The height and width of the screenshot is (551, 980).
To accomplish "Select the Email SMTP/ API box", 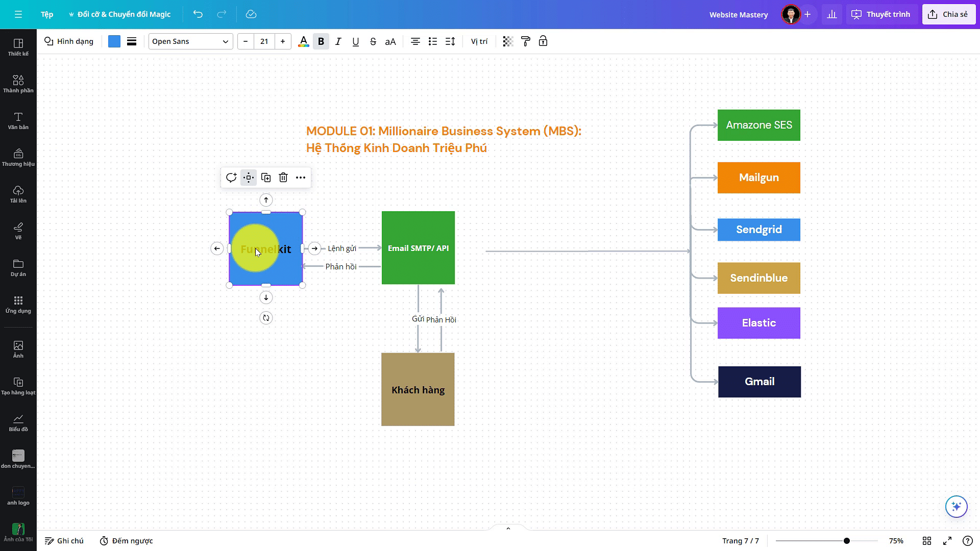I will pos(418,248).
